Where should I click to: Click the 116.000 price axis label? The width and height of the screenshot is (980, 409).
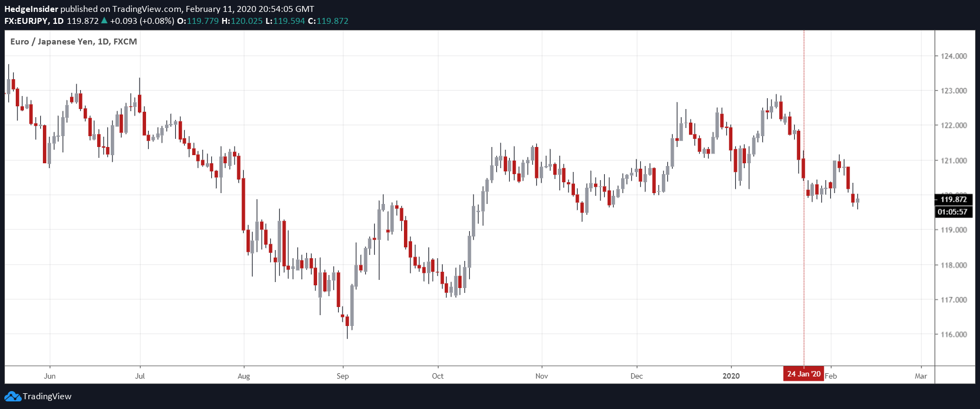click(954, 335)
